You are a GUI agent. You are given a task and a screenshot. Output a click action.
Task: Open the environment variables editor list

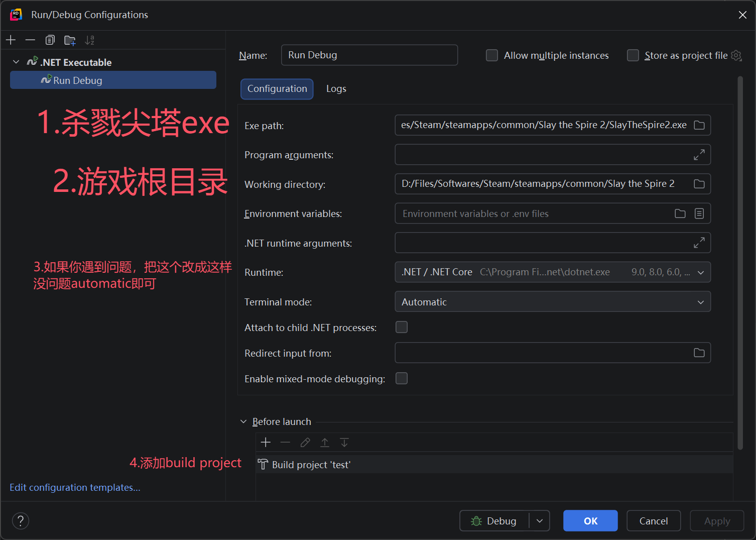click(699, 213)
